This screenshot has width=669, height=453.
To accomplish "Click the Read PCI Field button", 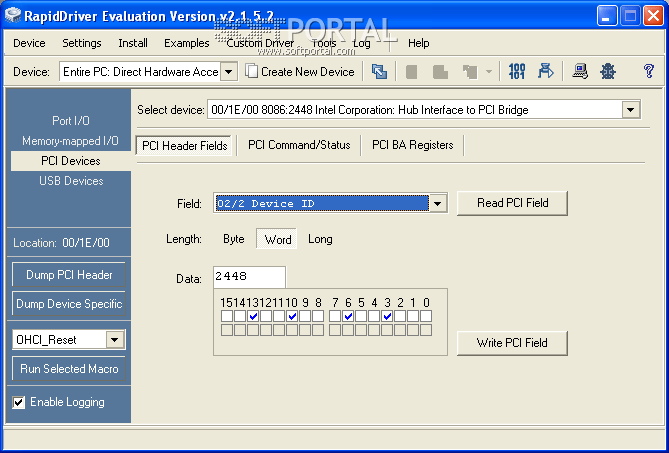I will click(512, 203).
